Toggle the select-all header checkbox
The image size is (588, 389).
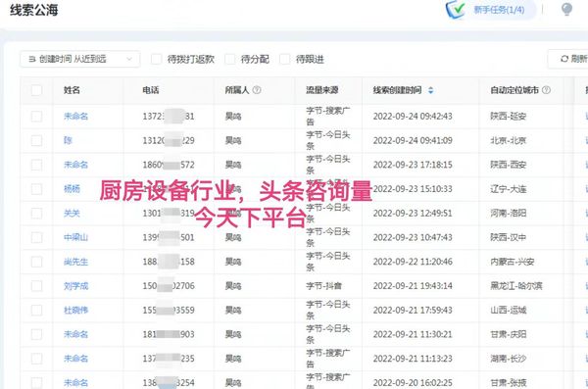(x=36, y=90)
